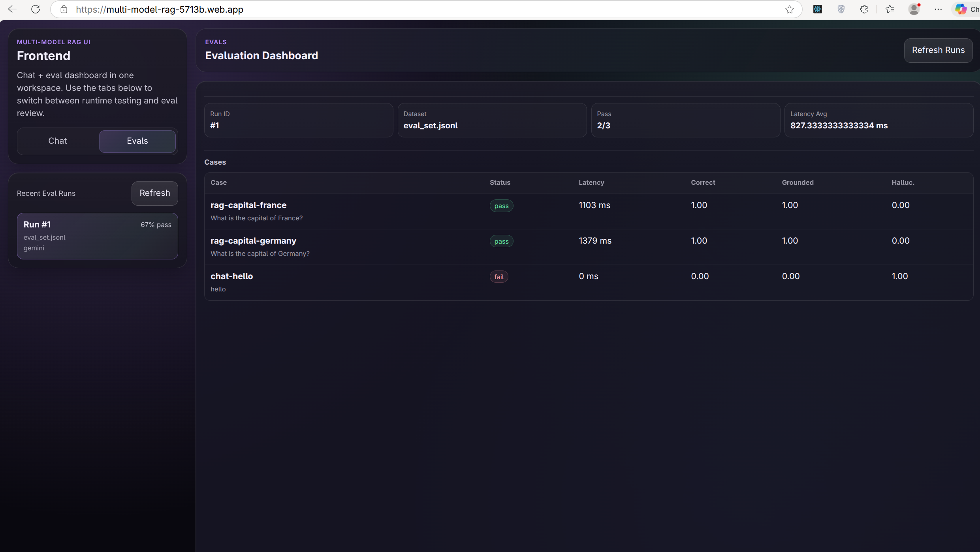Open the Extensions puzzle piece icon
The width and height of the screenshot is (980, 552).
[864, 9]
